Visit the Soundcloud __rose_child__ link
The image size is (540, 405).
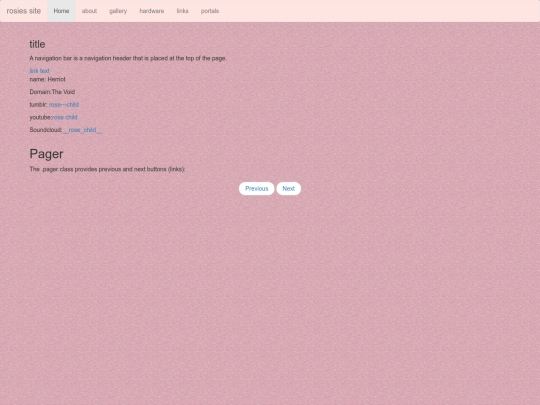click(x=83, y=130)
